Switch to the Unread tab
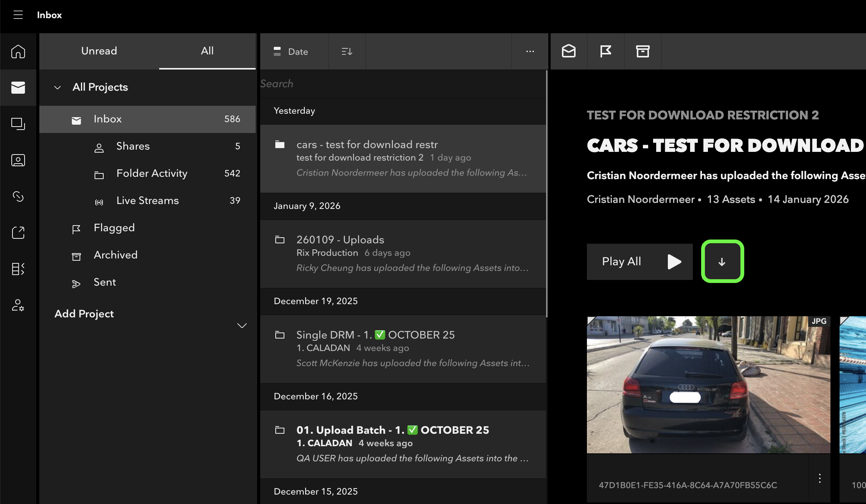The height and width of the screenshot is (504, 866). pos(99,51)
